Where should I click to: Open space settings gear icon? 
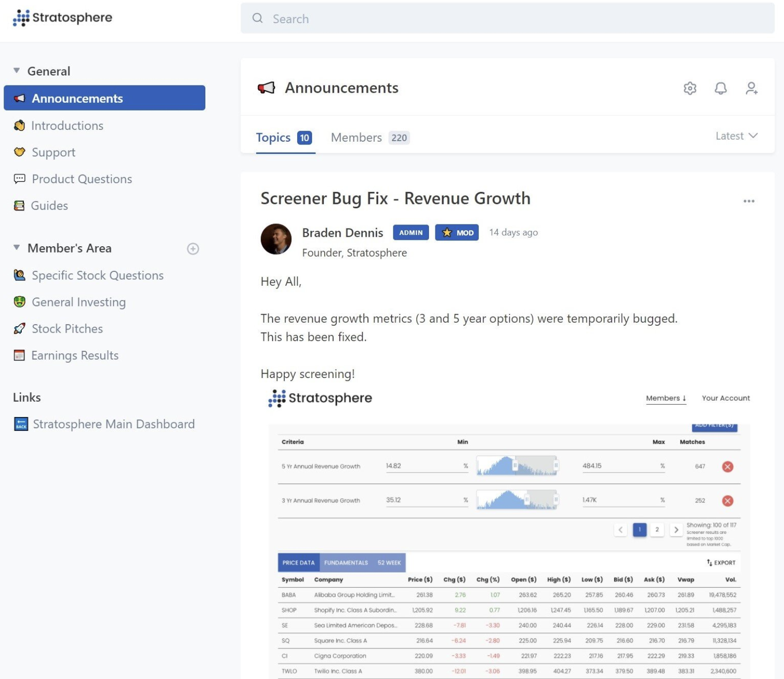pos(690,88)
